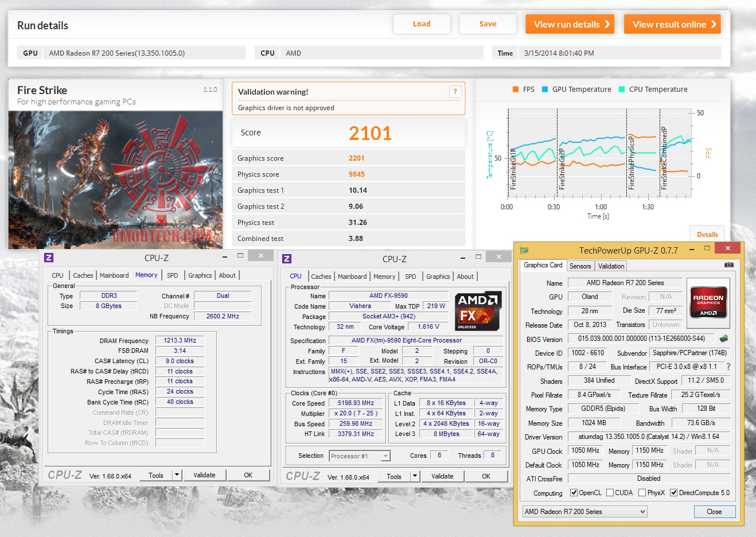Click the Graphics score value 2201
This screenshot has height=537, width=756.
[356, 158]
